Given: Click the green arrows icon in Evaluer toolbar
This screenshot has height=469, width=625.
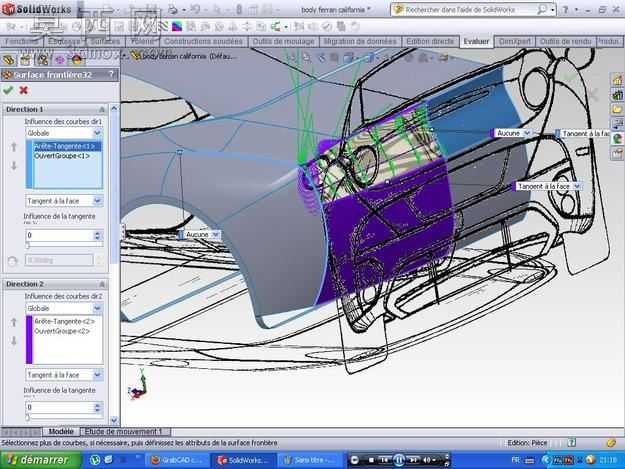Looking at the screenshot, I should [276, 27].
